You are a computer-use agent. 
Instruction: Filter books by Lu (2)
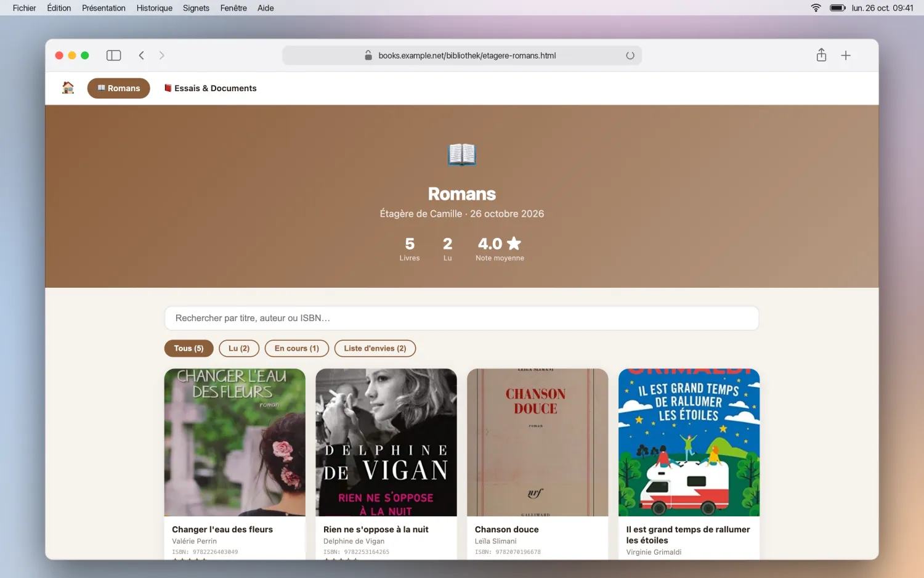point(239,348)
